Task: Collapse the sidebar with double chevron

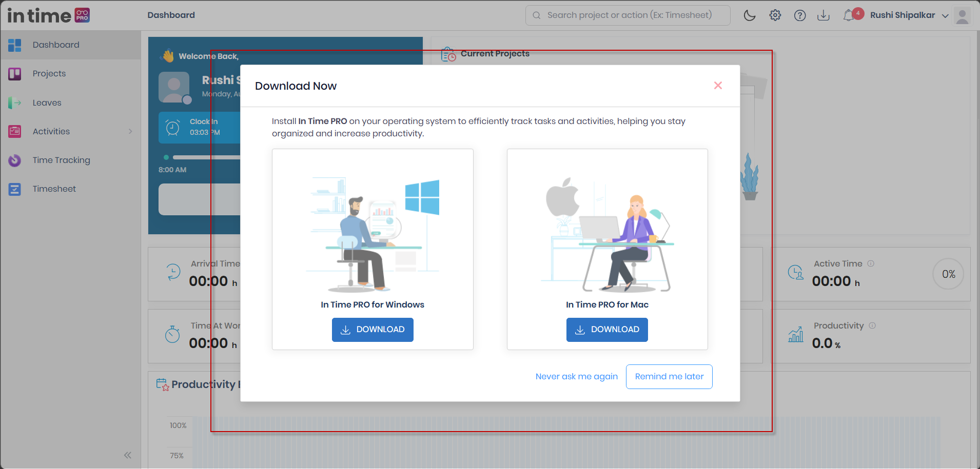Action: point(128,455)
